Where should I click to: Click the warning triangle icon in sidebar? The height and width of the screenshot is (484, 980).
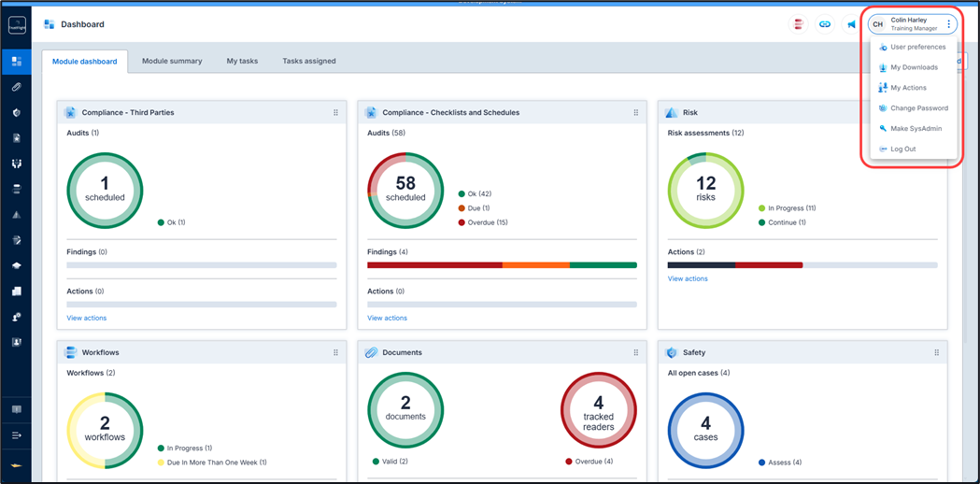16,215
